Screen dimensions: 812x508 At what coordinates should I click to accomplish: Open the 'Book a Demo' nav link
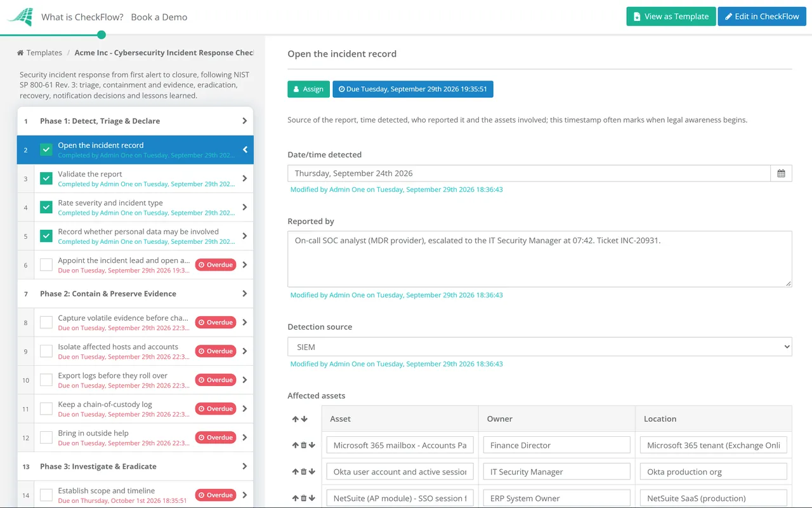159,17
